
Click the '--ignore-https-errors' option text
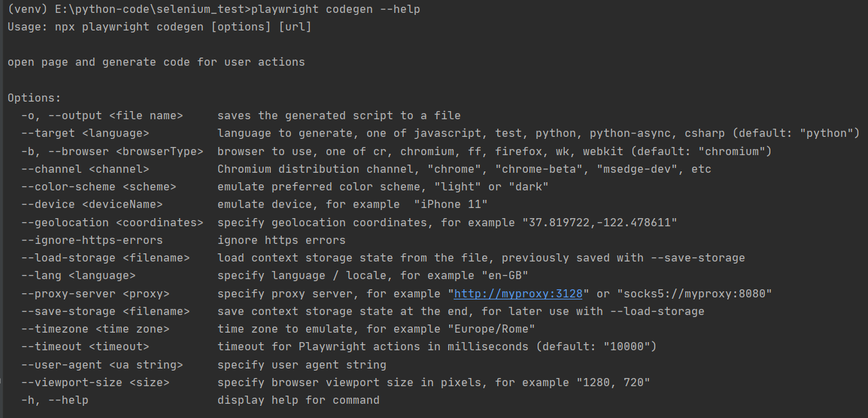[91, 240]
